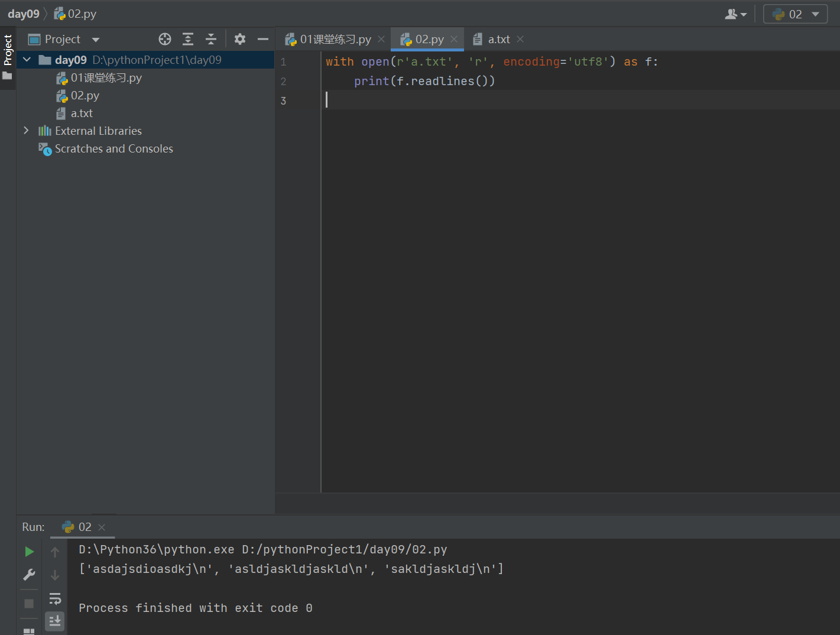Image resolution: width=840 pixels, height=635 pixels.
Task: Close the a.txt editor tab
Action: 520,39
